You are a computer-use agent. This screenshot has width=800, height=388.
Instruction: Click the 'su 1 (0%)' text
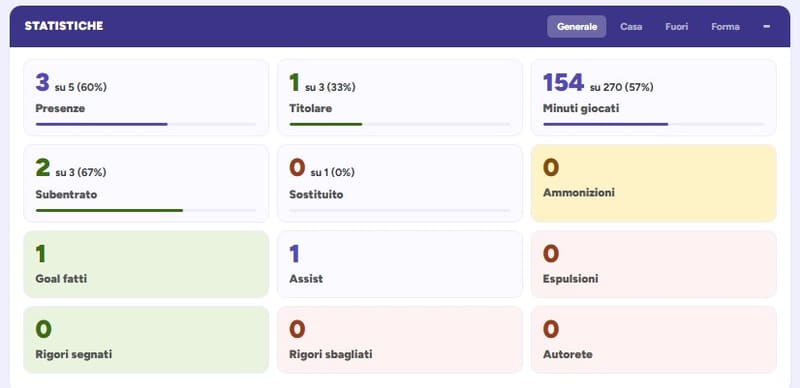(x=332, y=173)
